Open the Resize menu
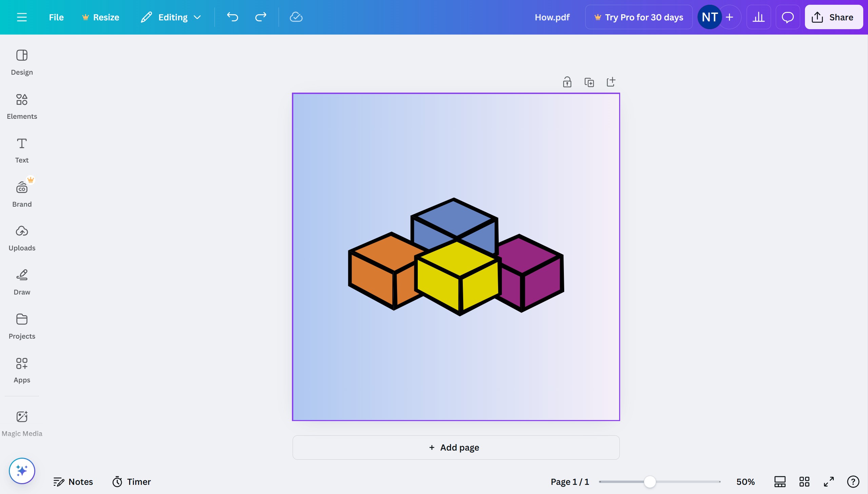 (101, 17)
